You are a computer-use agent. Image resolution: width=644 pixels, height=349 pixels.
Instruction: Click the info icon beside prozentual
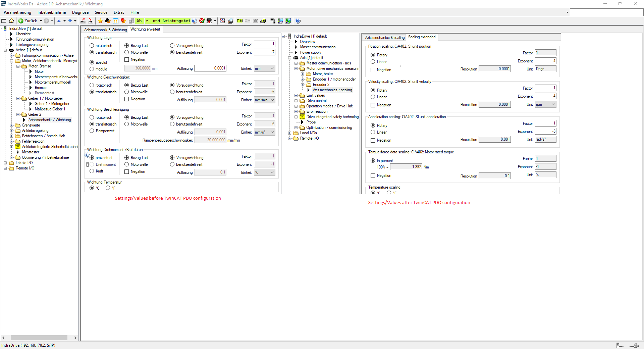(x=87, y=155)
